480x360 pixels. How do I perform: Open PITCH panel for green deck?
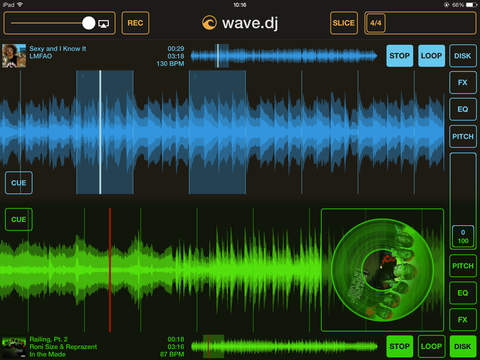coord(463,266)
